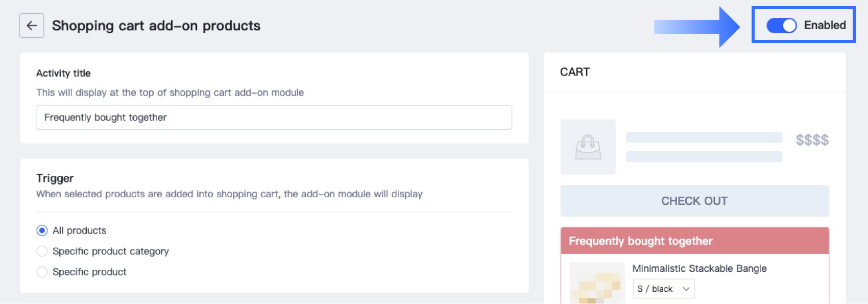Click the Frequently bought together red header
This screenshot has width=868, height=304.
pos(694,241)
